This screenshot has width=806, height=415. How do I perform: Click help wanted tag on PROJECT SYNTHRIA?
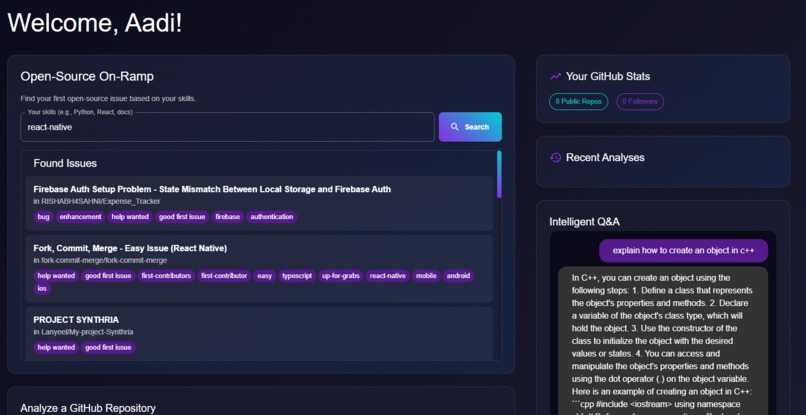56,348
